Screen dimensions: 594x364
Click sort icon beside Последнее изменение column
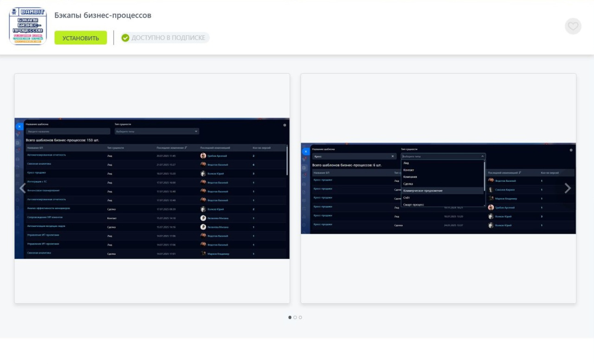186,148
